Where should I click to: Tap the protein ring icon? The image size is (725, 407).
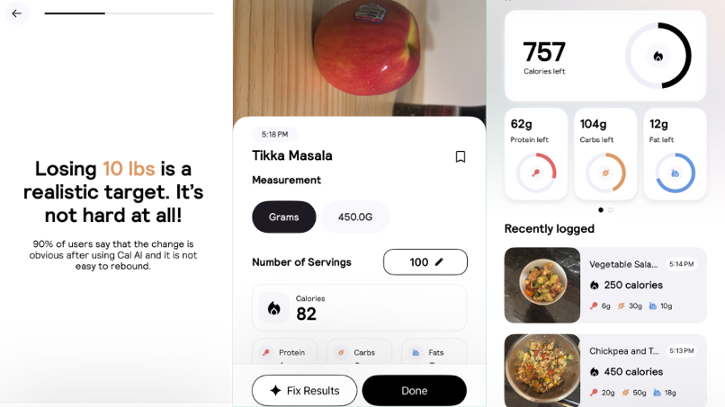[536, 173]
